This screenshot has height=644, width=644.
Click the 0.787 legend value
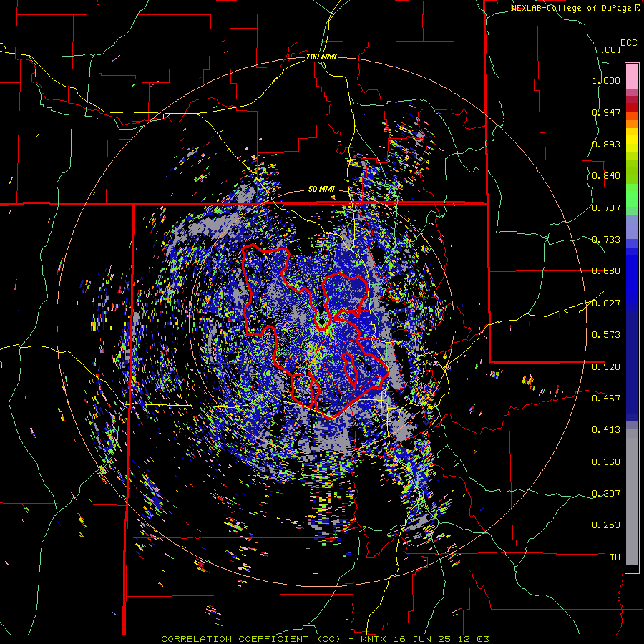[606, 208]
